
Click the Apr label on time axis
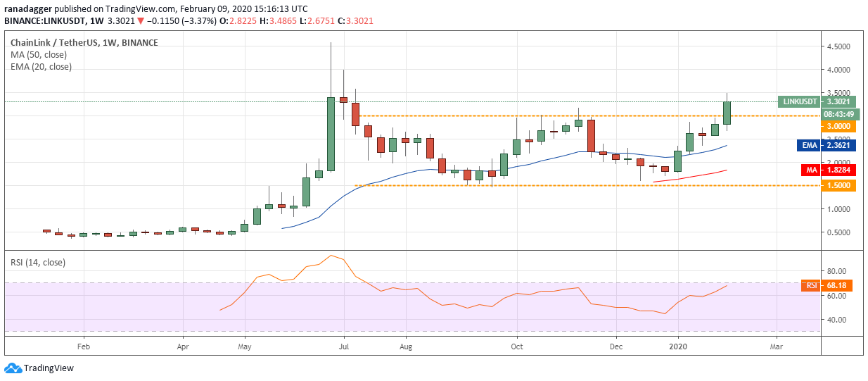click(183, 346)
